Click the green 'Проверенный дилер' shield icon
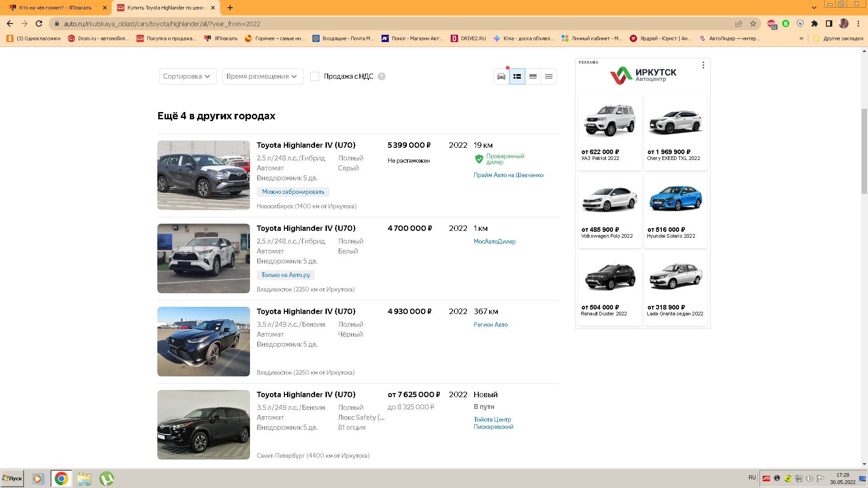Image resolution: width=868 pixels, height=488 pixels. point(479,159)
